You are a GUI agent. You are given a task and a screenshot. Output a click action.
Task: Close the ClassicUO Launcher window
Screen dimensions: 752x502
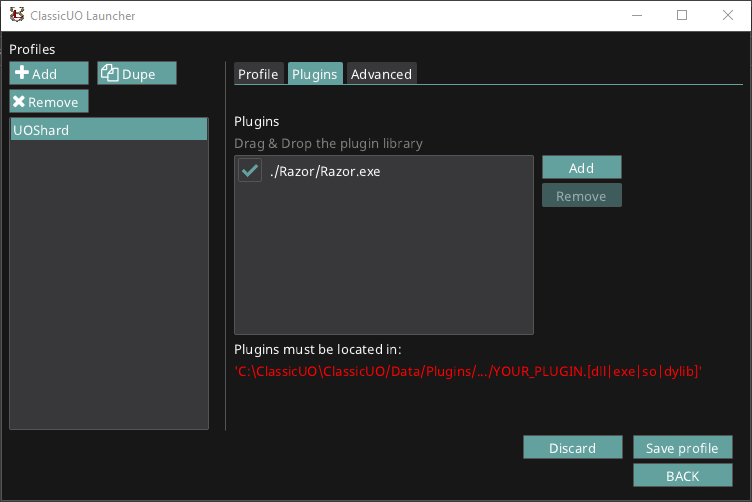[728, 15]
